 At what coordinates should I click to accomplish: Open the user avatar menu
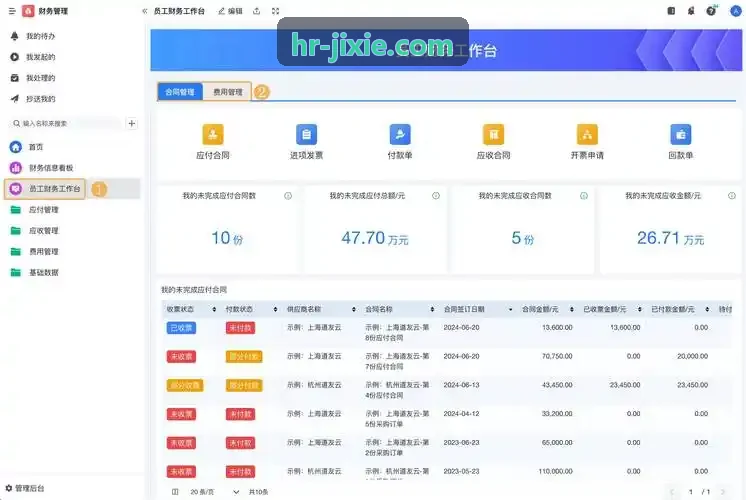(736, 11)
